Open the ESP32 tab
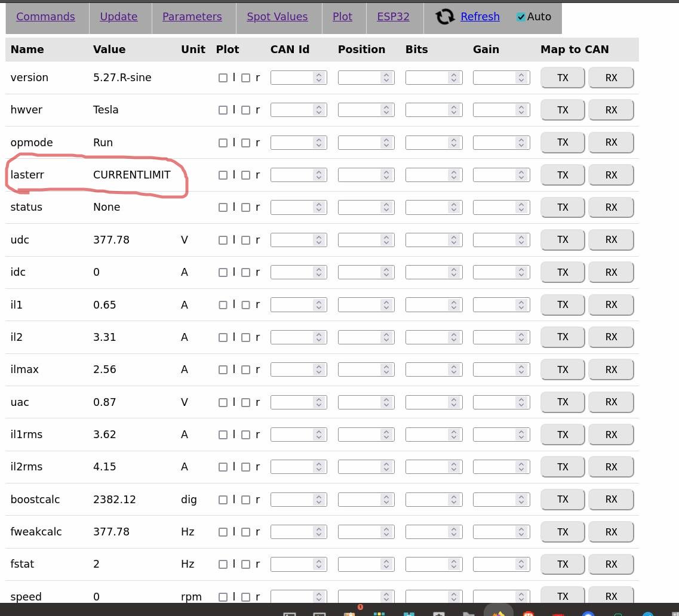 click(x=393, y=17)
